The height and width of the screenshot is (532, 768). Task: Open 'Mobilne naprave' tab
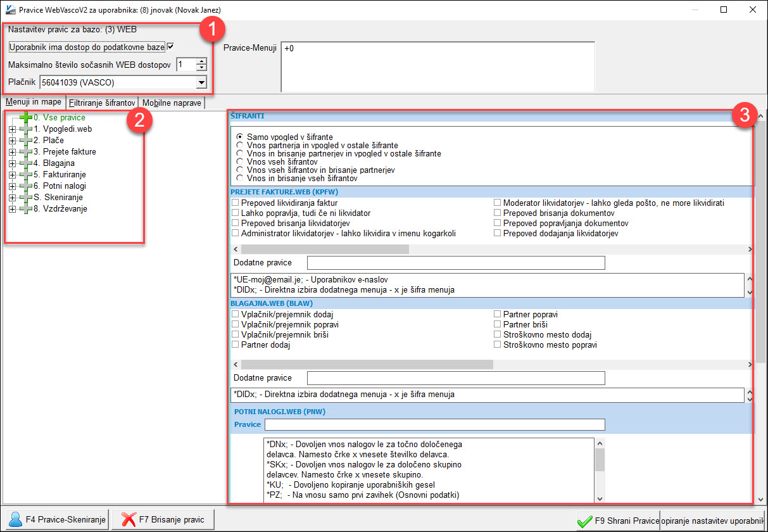[x=172, y=103]
